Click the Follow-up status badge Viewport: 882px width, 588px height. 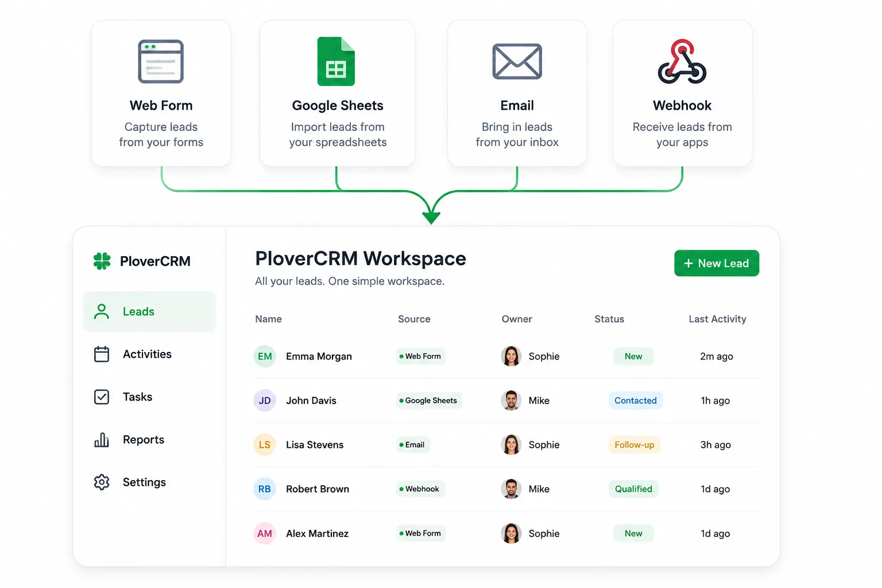pos(635,444)
